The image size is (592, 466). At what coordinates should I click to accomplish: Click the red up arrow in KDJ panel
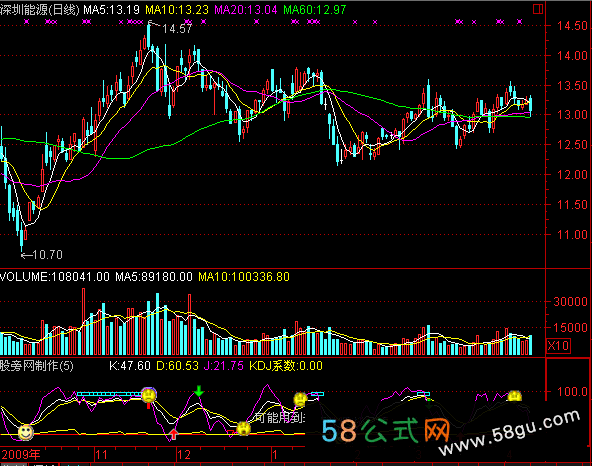[x=173, y=434]
